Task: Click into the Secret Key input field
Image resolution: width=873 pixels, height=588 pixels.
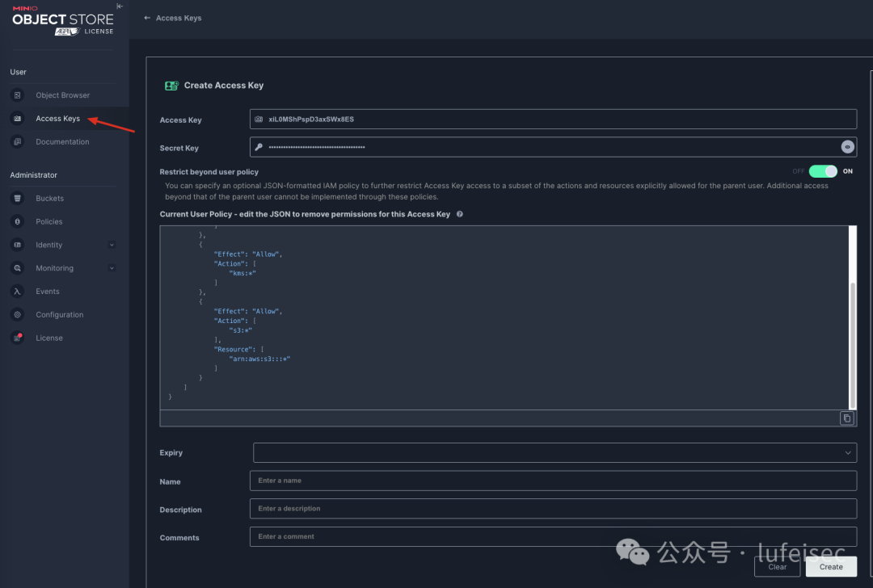Action: [x=553, y=147]
